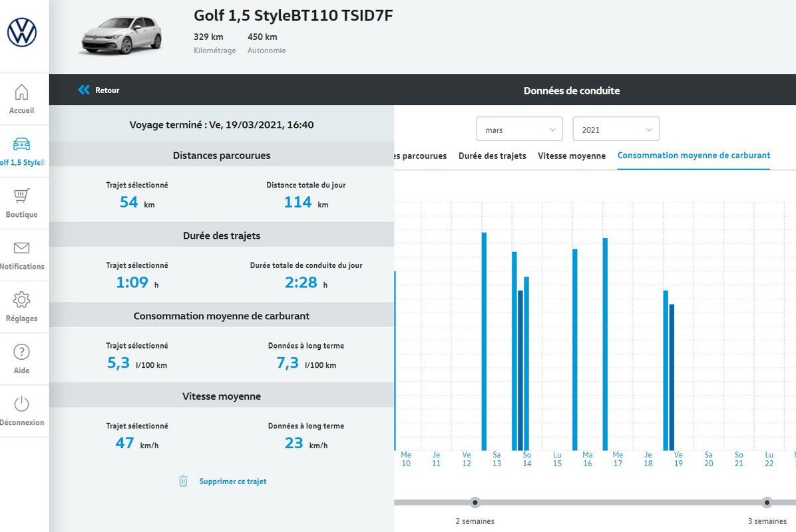This screenshot has width=796, height=532.
Task: Click the So 14 axis date label
Action: coord(527,459)
